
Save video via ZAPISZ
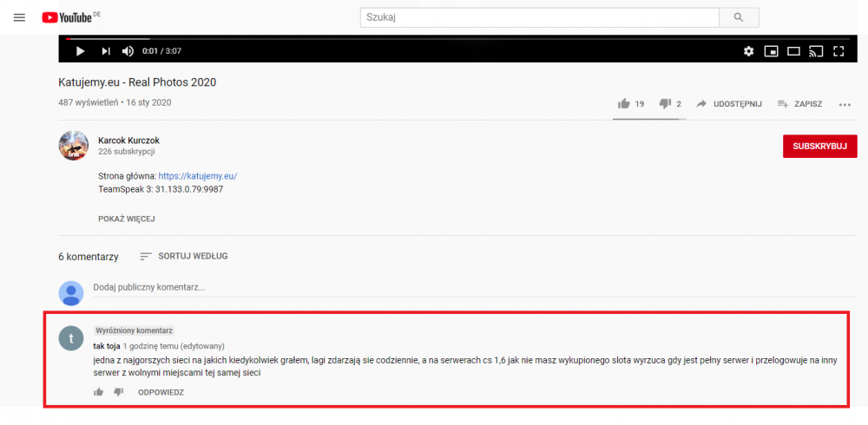point(800,103)
